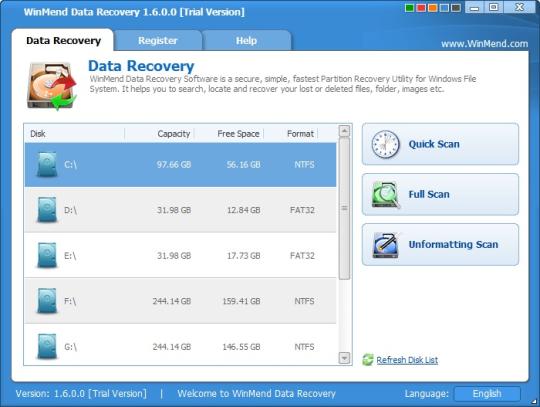Click the Unformatting Scan drive icon

click(x=386, y=245)
